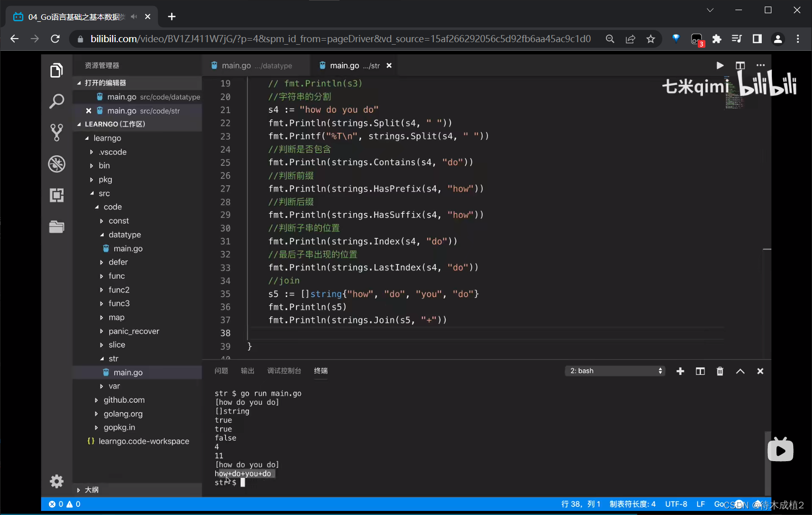Open a new browser tab
The image size is (812, 515).
172,17
